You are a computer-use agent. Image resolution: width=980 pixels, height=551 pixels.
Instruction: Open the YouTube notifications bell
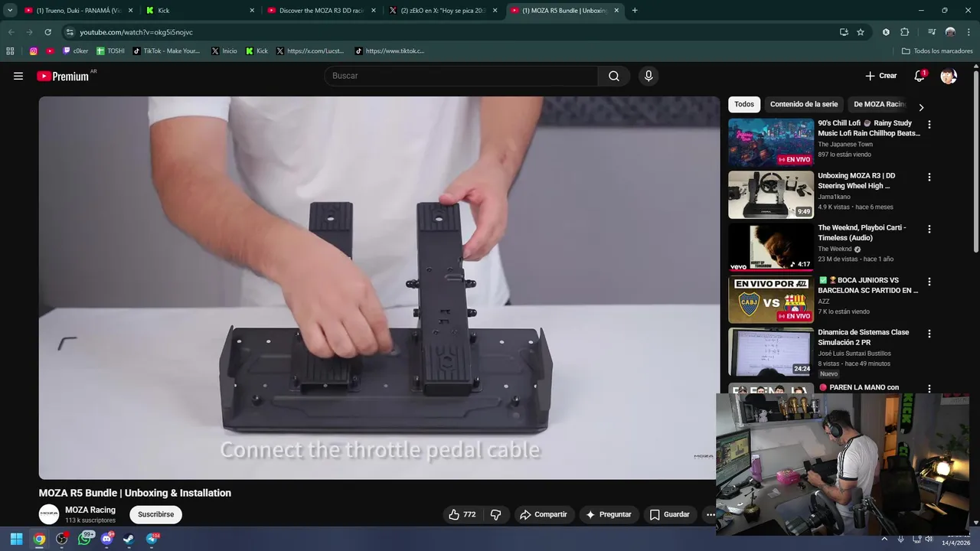(920, 76)
